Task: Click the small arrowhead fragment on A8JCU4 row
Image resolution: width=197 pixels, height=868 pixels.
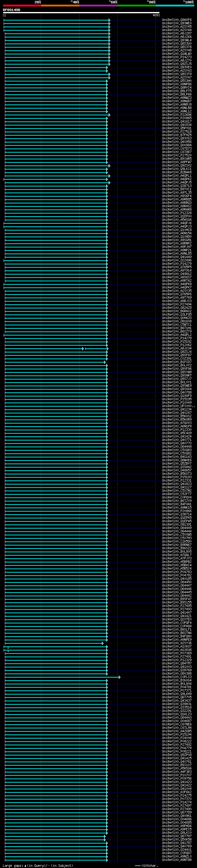Action: (83, 349)
